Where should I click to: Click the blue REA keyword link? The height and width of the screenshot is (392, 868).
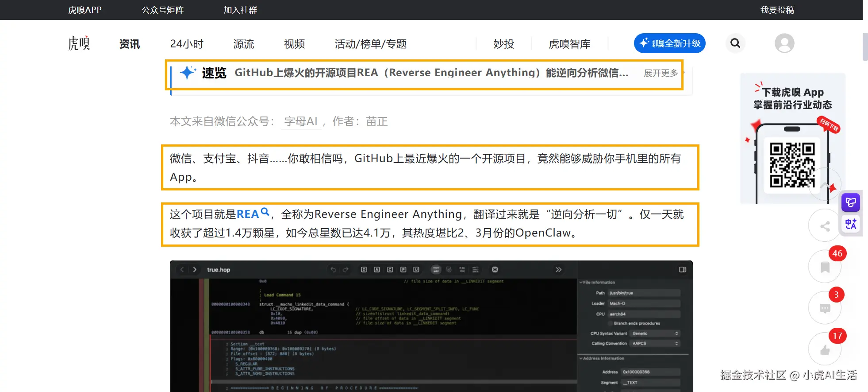(x=248, y=214)
